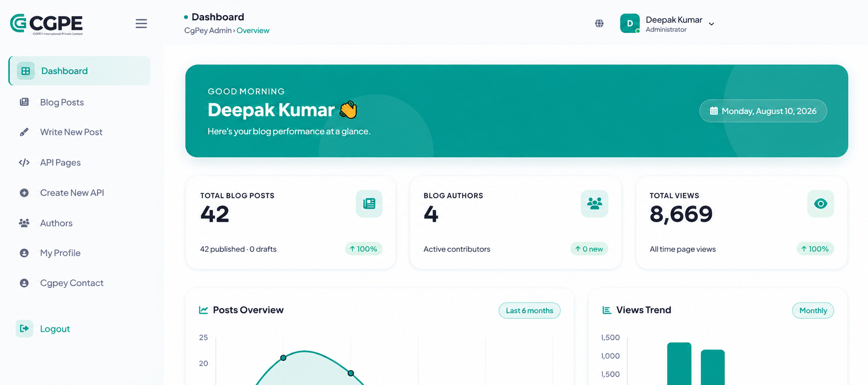Click the Total Blog Posts newspaper card icon

[369, 204]
